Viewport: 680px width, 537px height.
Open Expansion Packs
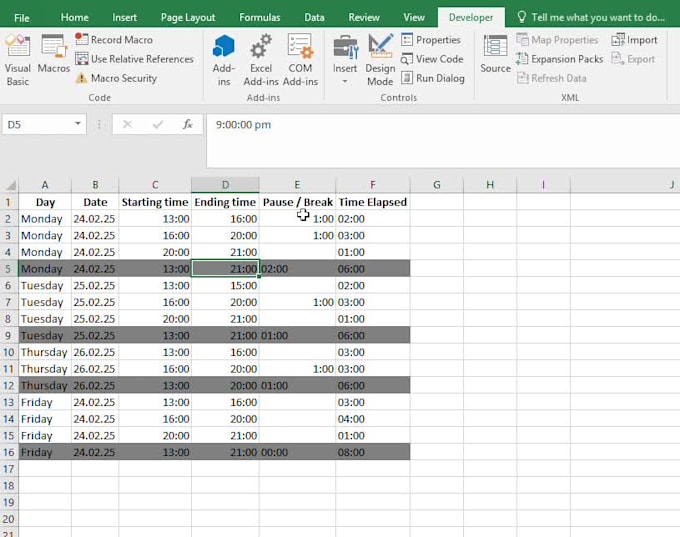(559, 59)
